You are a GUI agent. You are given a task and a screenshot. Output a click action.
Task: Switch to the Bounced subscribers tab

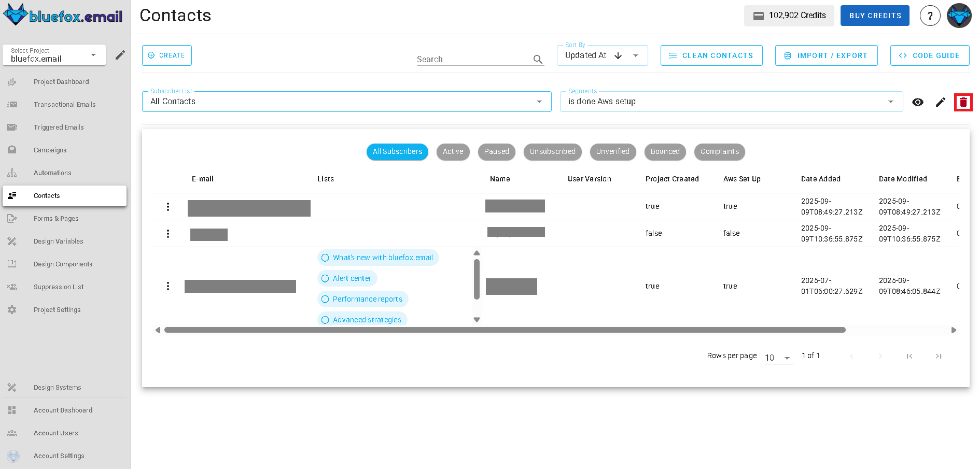(x=665, y=152)
